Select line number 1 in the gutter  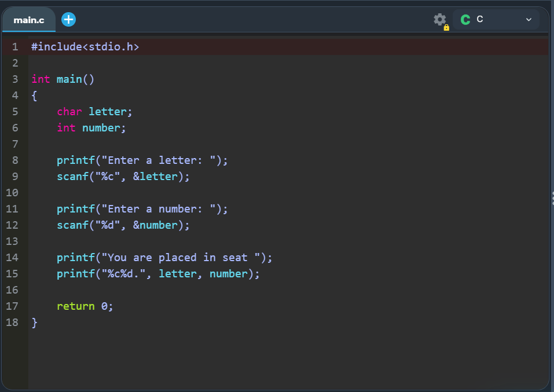click(x=15, y=46)
